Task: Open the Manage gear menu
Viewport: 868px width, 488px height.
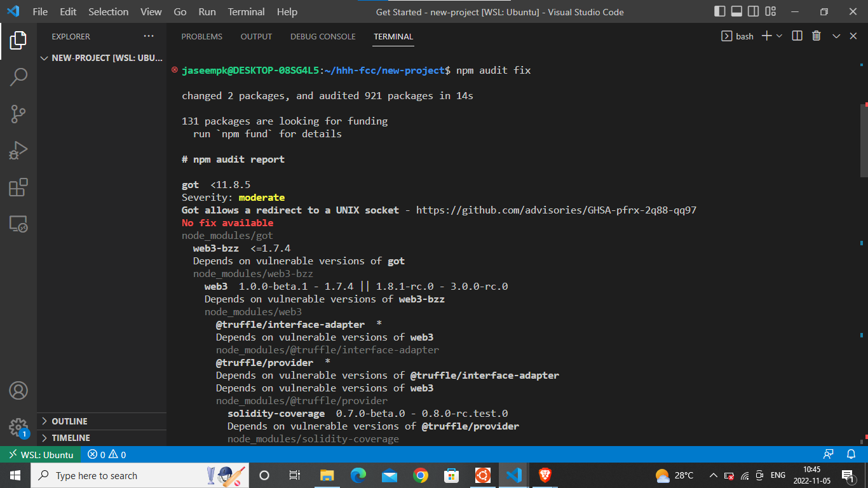Action: pyautogui.click(x=18, y=427)
